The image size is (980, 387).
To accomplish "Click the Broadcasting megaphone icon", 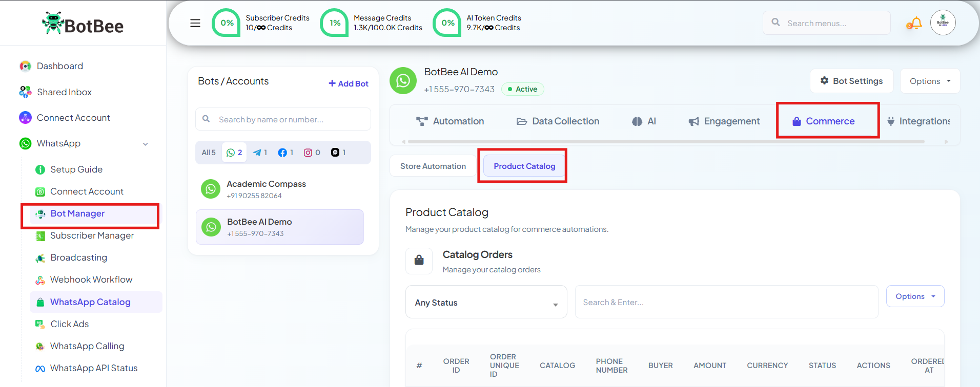I will [x=40, y=258].
